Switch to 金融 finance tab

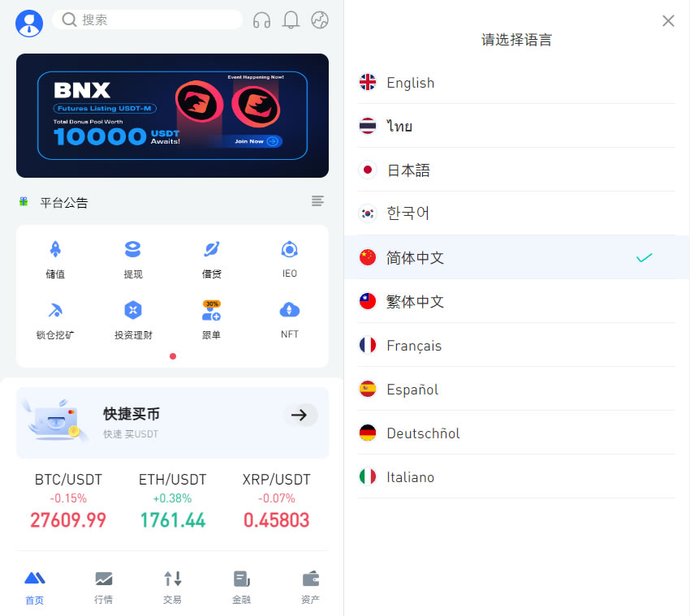(242, 588)
